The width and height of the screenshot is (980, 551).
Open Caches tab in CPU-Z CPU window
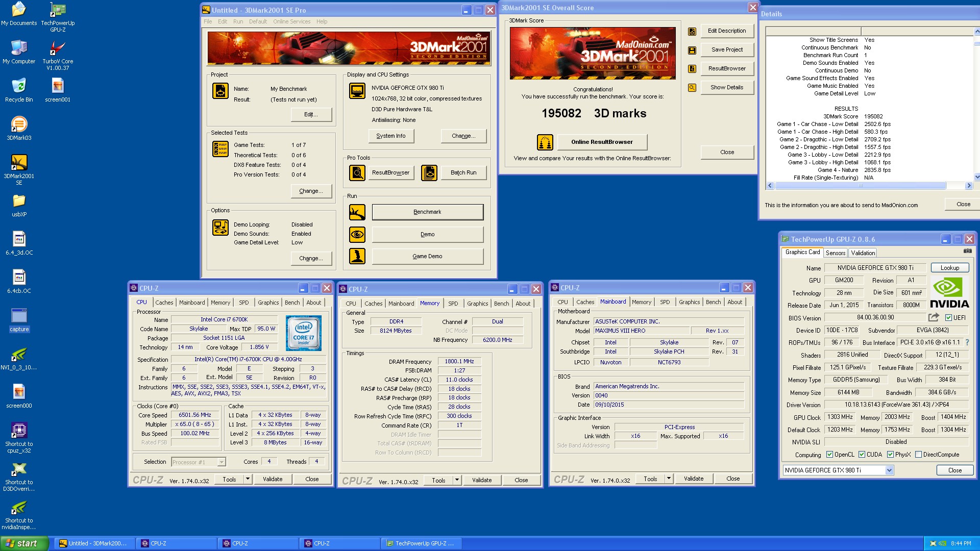[164, 303]
